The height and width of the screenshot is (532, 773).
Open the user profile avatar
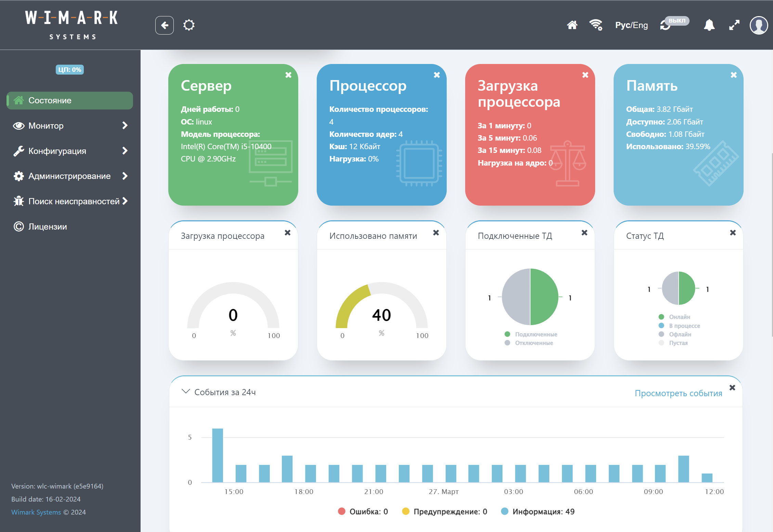[759, 25]
